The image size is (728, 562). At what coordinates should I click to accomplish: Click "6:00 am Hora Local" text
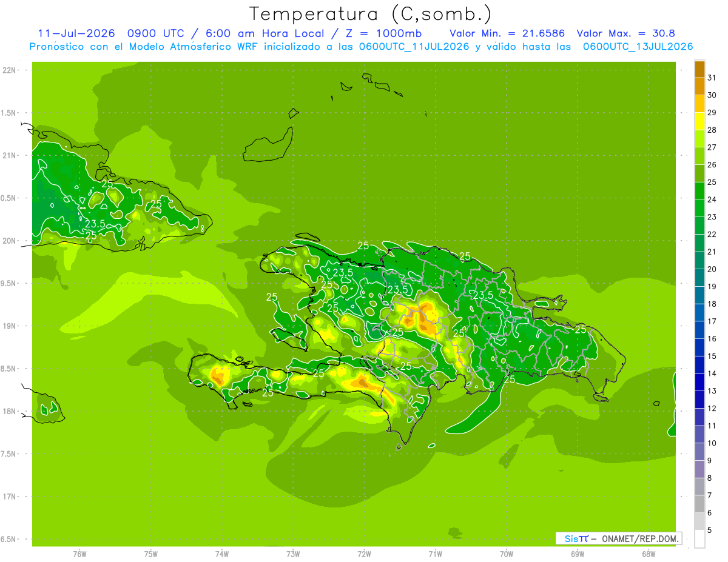point(266,33)
